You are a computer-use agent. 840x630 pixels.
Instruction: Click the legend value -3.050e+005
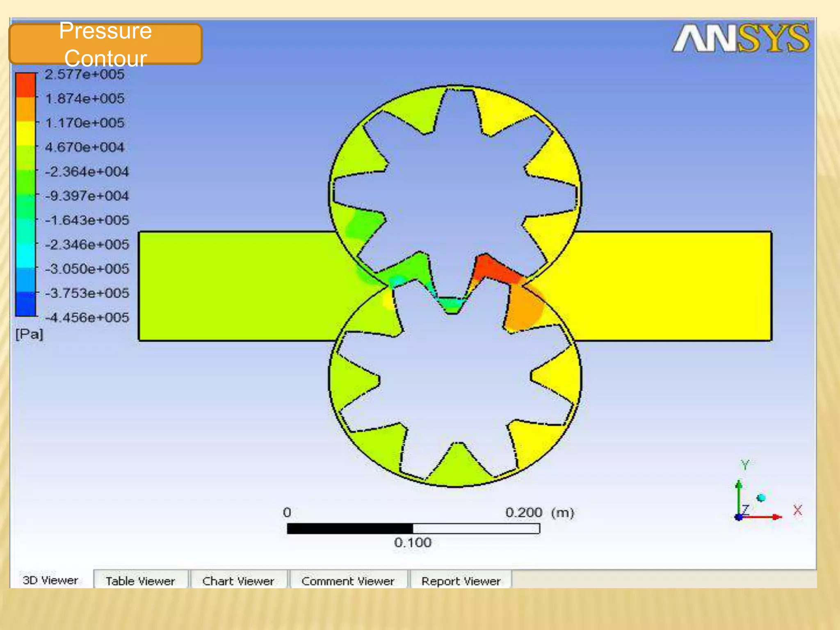pos(87,269)
